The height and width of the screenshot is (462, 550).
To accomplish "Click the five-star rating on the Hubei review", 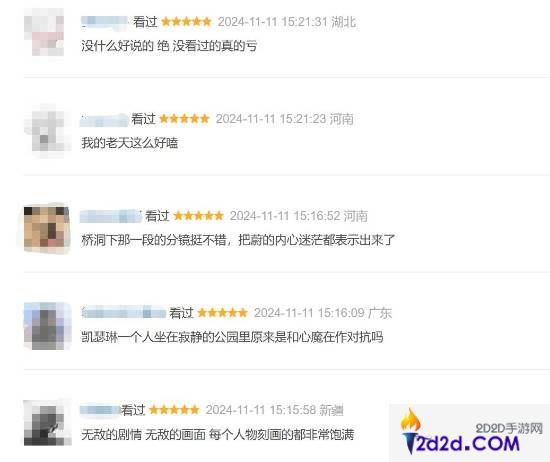I will coord(187,22).
